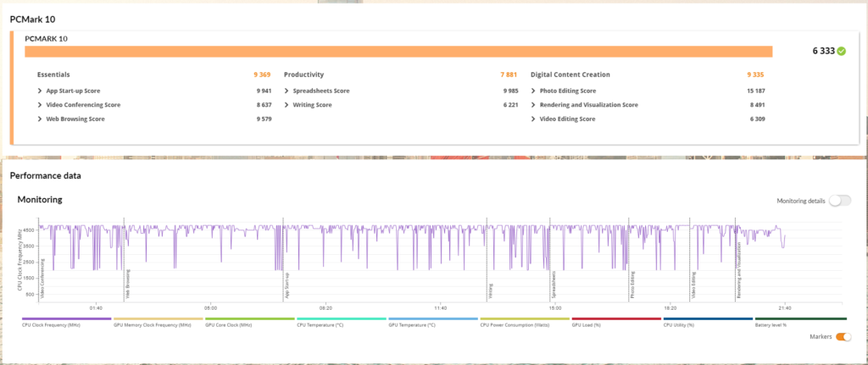Select Battery level legend swatch

tap(800, 319)
